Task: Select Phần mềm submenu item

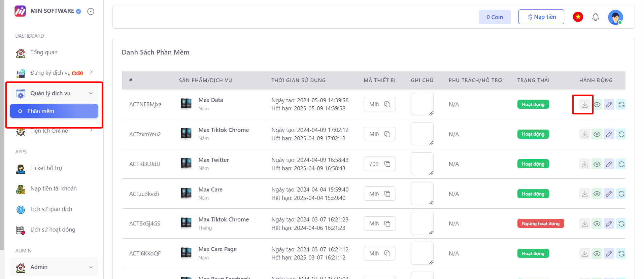Action: tap(54, 111)
